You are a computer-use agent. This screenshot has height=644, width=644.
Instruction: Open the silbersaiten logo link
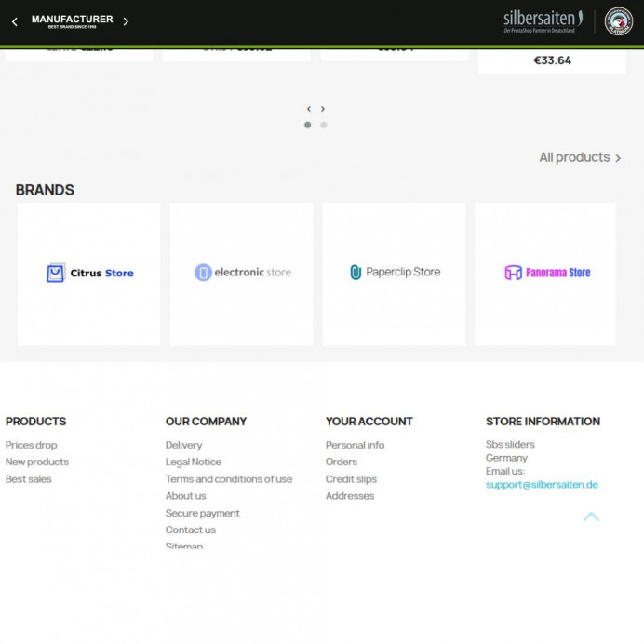[x=543, y=21]
